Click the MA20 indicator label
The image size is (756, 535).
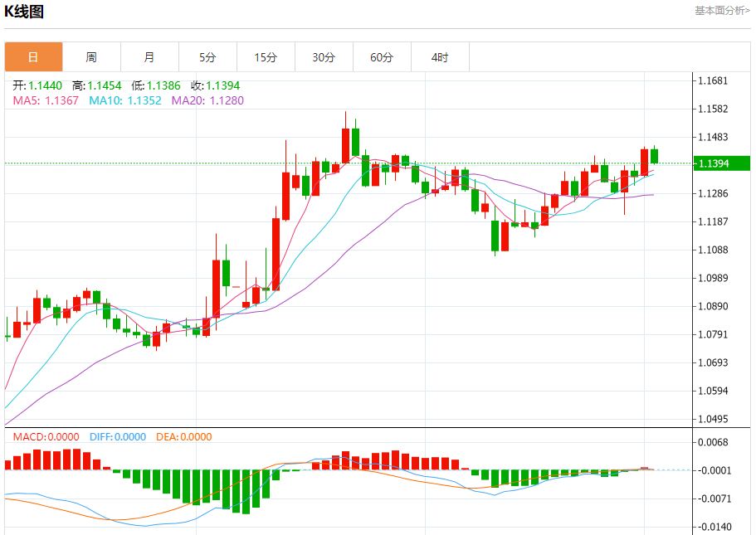click(x=207, y=100)
